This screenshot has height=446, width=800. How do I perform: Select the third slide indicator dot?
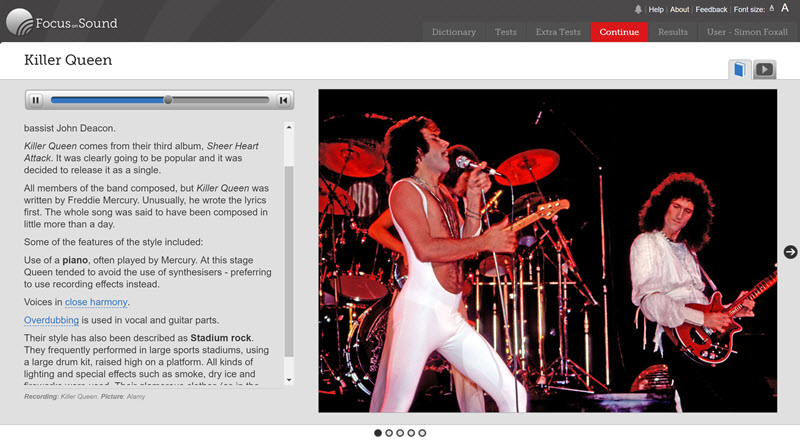pos(400,433)
